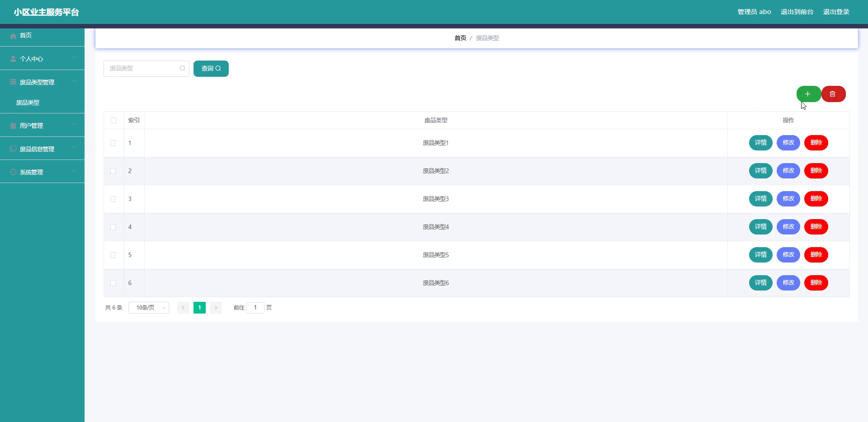Click 详情 for 废品类型4
868x422 pixels.
click(761, 227)
